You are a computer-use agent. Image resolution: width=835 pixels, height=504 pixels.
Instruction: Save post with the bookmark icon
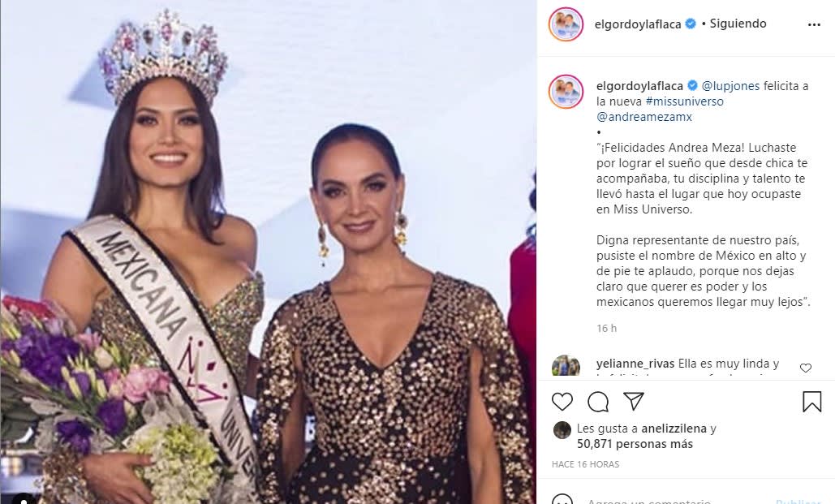click(811, 402)
